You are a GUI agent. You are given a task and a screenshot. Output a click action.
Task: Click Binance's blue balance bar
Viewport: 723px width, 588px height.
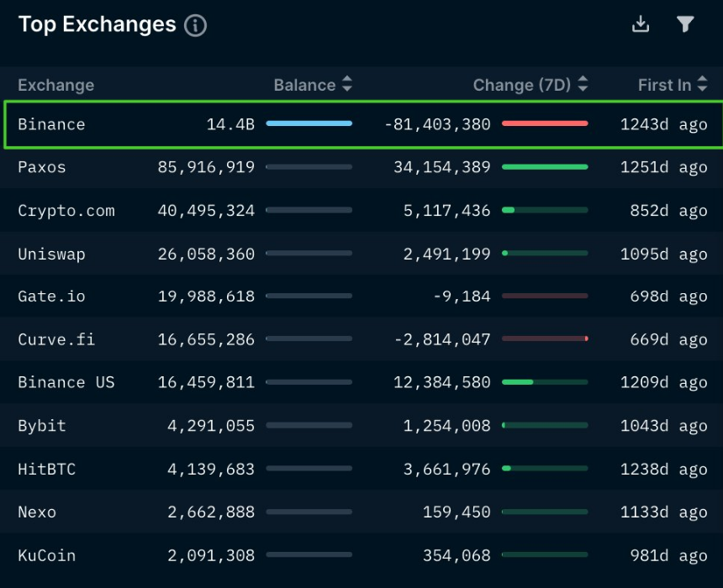[x=309, y=123]
